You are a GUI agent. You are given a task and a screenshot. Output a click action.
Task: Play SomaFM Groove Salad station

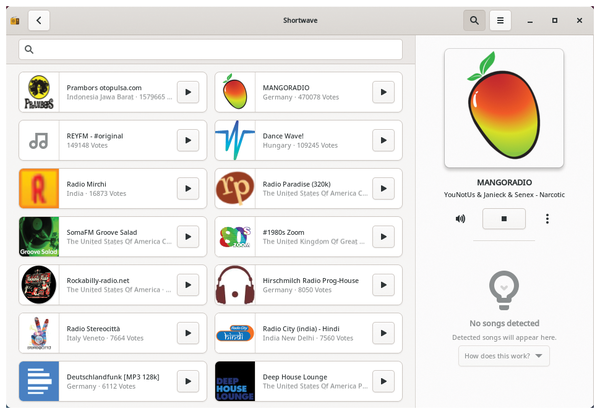coord(188,236)
